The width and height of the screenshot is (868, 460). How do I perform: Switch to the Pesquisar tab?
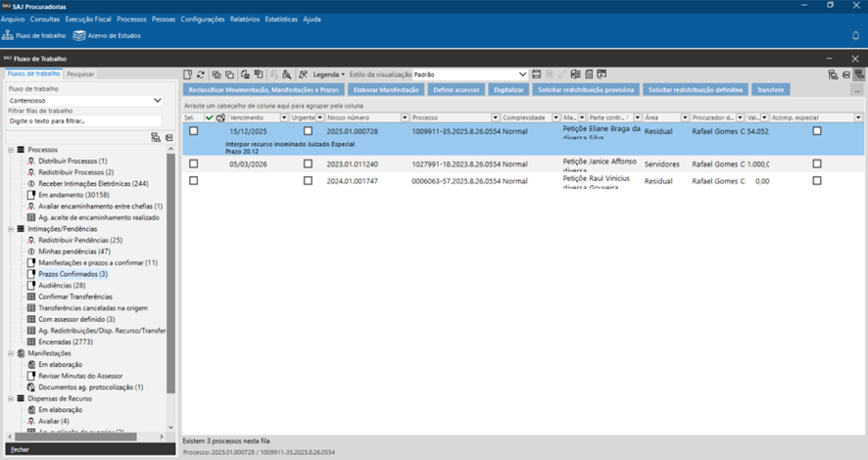80,73
